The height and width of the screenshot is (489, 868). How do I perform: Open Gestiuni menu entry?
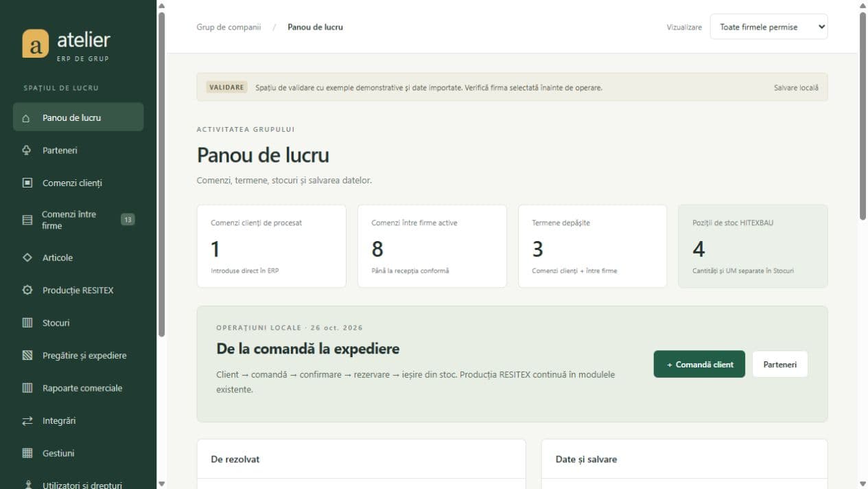tap(78, 453)
